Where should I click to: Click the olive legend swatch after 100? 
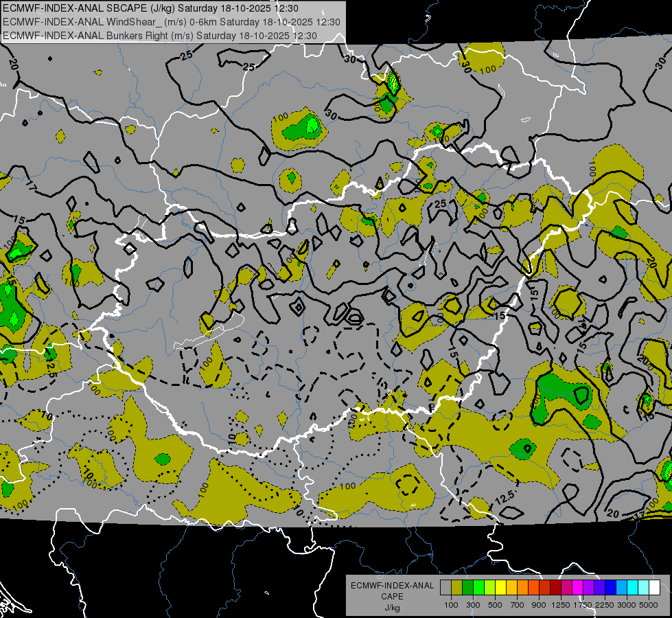coord(457,588)
